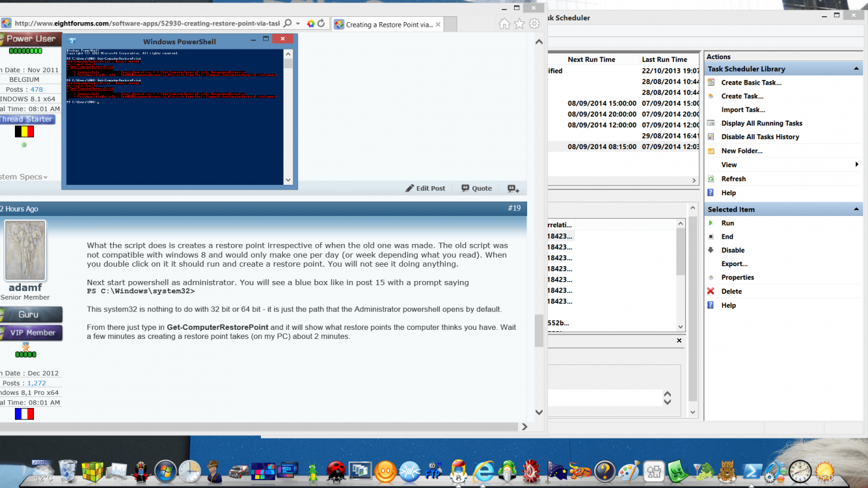Click Help under Selected Item
This screenshot has height=488, width=868.
click(x=729, y=305)
